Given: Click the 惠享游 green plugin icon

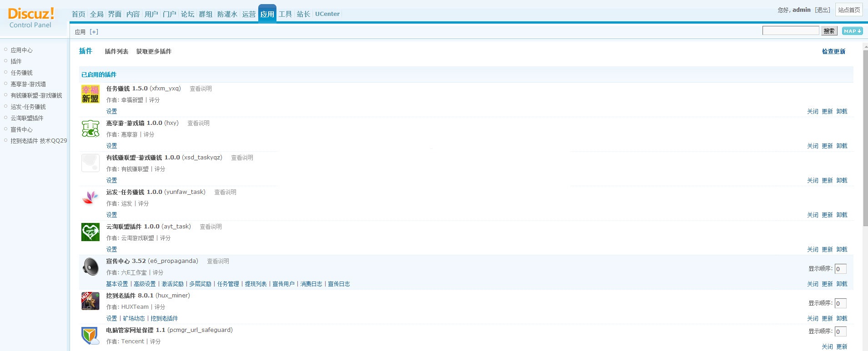Looking at the screenshot, I should (x=90, y=129).
